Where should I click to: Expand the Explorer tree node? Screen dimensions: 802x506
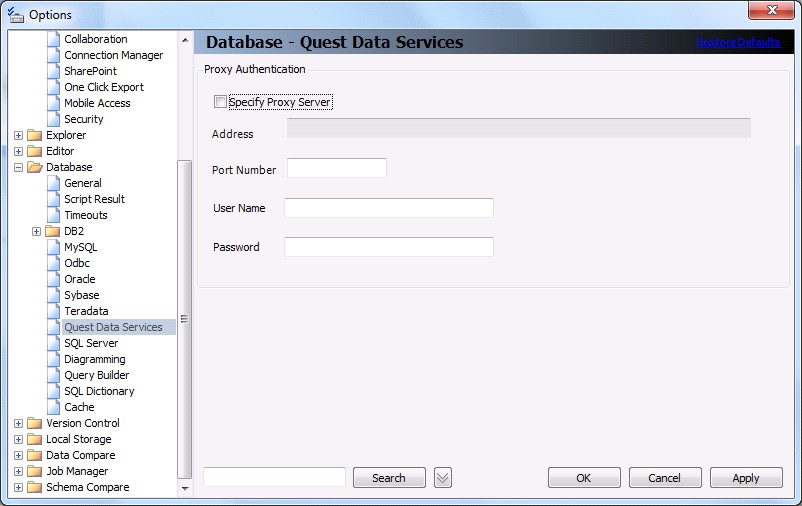point(18,136)
